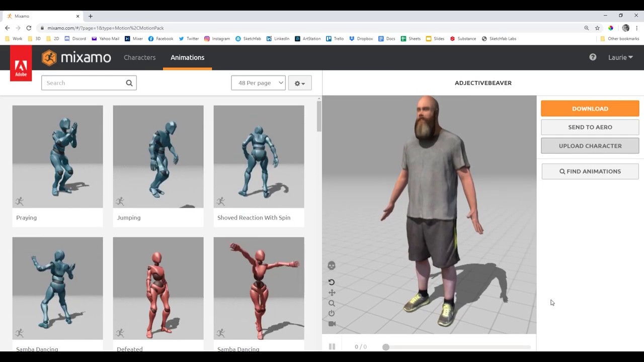The image size is (644, 362).
Task: Select the Praying animation thumbnail
Action: tap(58, 156)
